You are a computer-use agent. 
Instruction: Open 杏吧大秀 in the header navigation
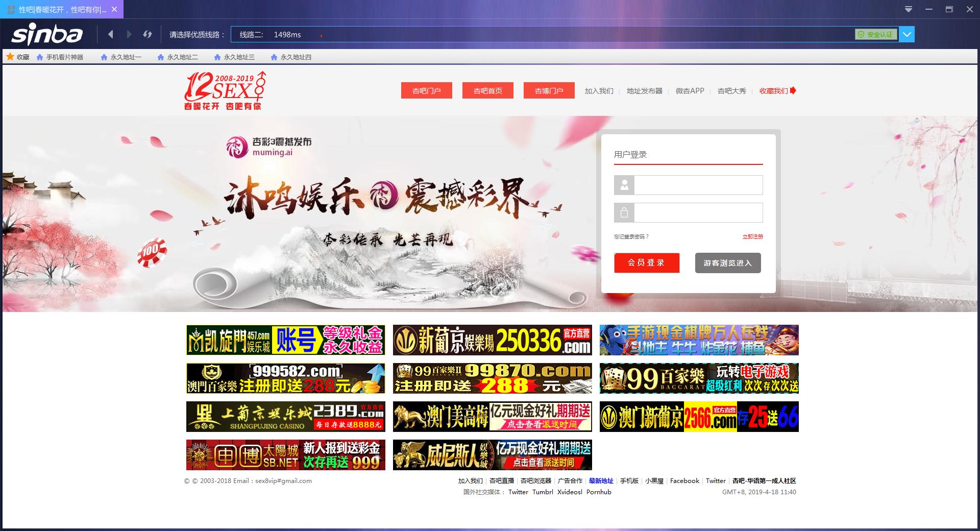coord(732,91)
